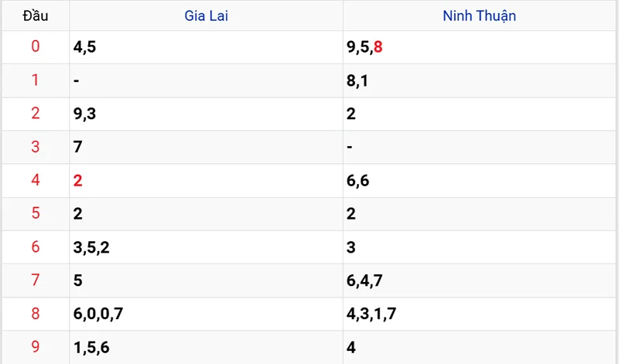Click the red 2 in Gia Lai row 4
The image size is (619, 364).
tap(77, 181)
